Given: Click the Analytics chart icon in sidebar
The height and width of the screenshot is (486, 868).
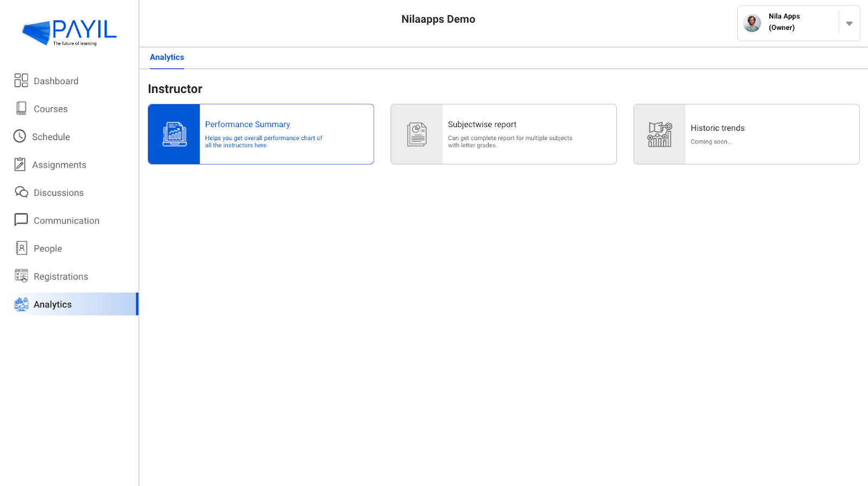Looking at the screenshot, I should 21,304.
